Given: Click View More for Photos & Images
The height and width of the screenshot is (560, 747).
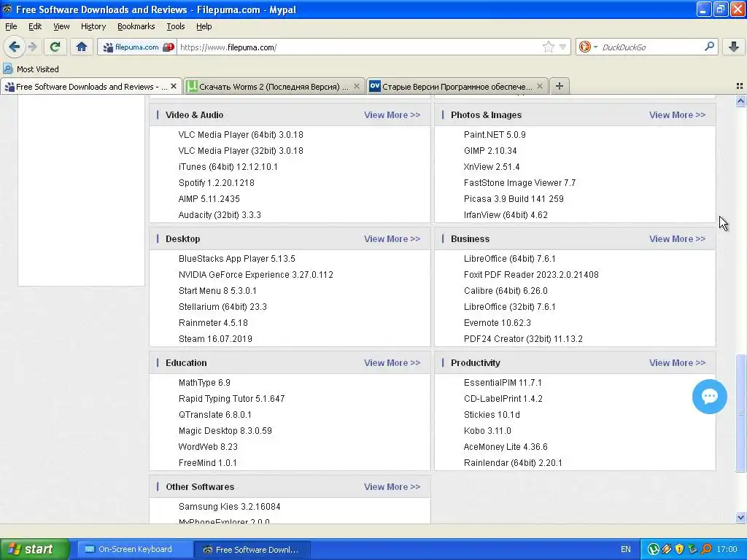Looking at the screenshot, I should (x=677, y=114).
